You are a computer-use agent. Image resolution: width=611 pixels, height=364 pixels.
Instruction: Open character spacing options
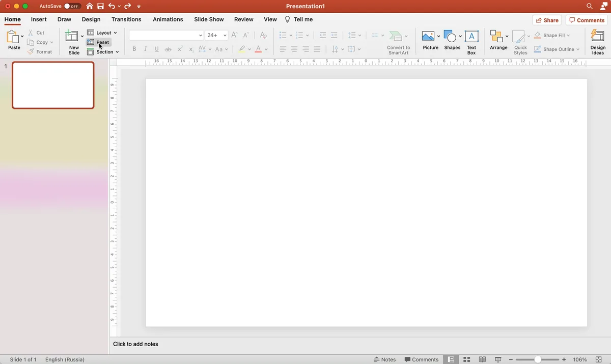204,49
